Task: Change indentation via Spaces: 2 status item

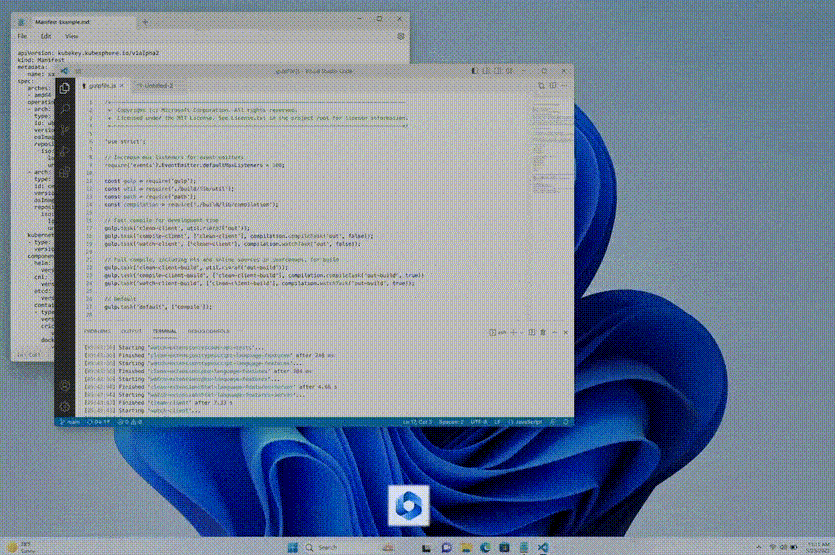Action: (x=451, y=422)
